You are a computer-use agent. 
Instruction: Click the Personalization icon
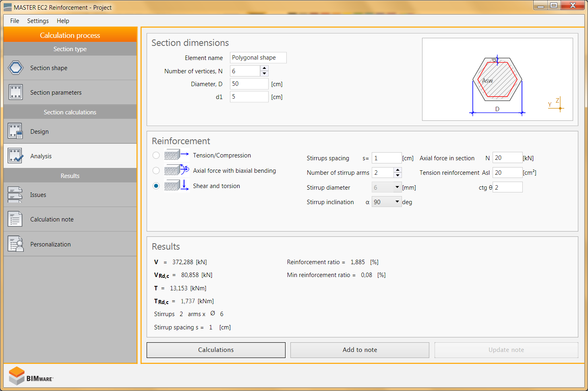click(x=16, y=244)
